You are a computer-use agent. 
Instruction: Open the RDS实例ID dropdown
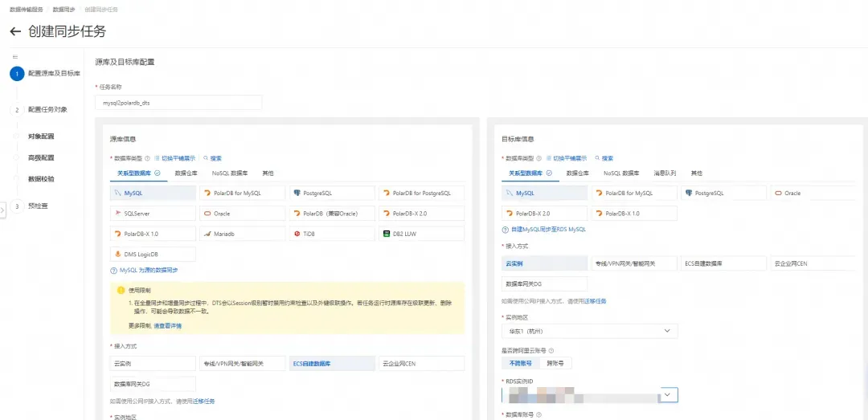[x=590, y=395]
